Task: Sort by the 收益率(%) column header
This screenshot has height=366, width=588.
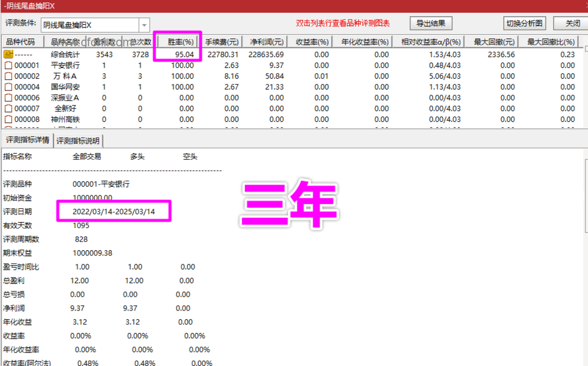Action: click(x=311, y=42)
